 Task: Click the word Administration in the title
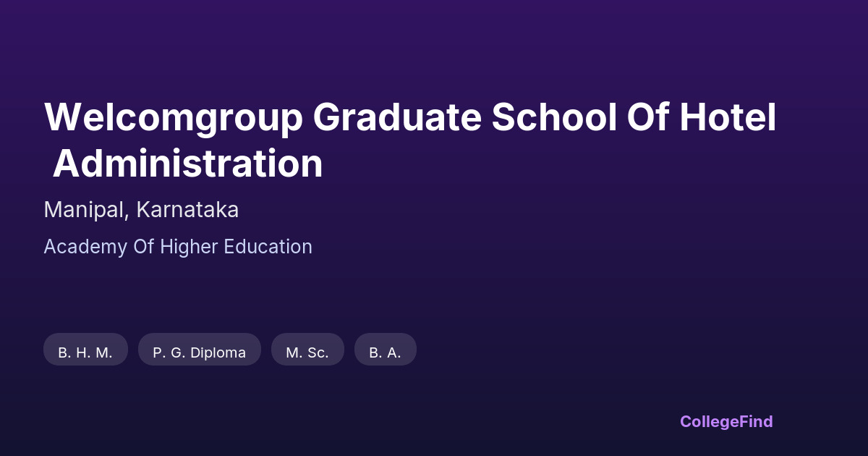(x=188, y=164)
